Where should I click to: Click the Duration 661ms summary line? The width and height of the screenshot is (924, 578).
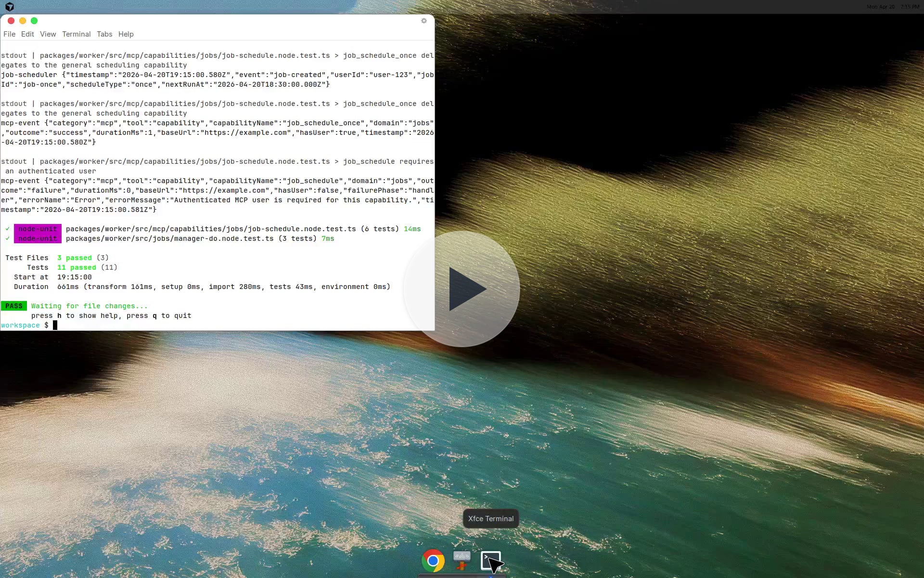pos(202,287)
